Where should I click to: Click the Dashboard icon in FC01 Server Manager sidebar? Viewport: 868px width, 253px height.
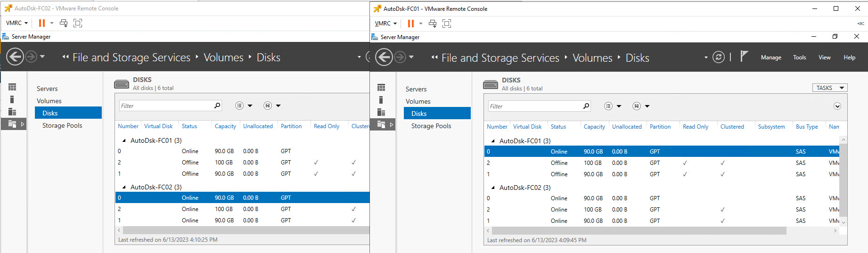[381, 88]
